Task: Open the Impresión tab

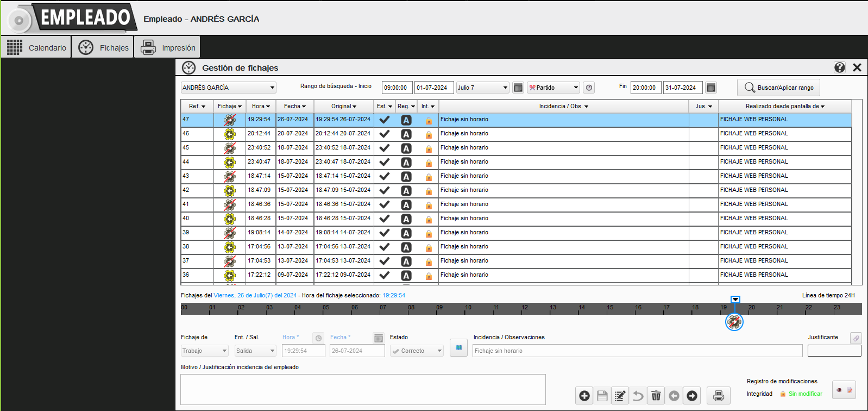Action: pos(167,48)
